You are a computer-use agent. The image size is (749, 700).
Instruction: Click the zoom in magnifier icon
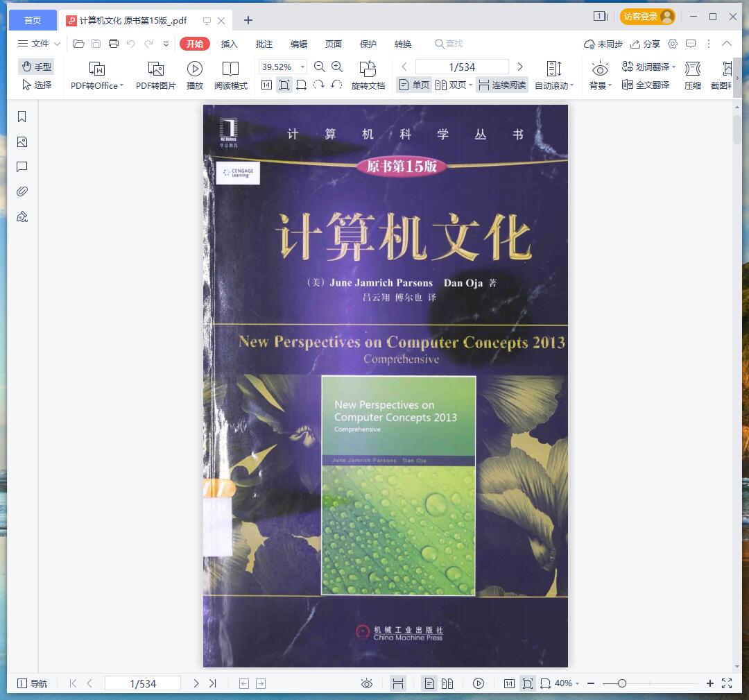click(337, 67)
